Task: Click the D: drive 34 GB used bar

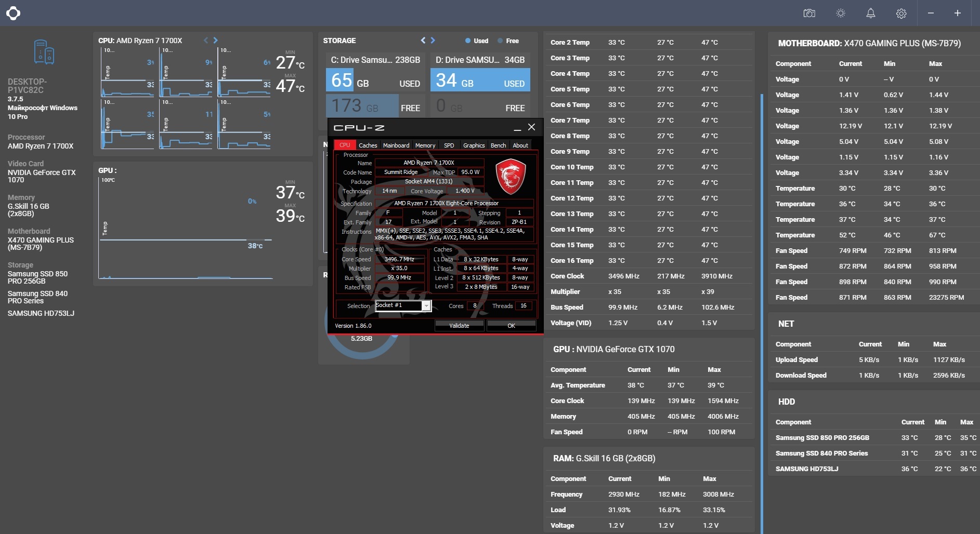Action: tap(480, 80)
